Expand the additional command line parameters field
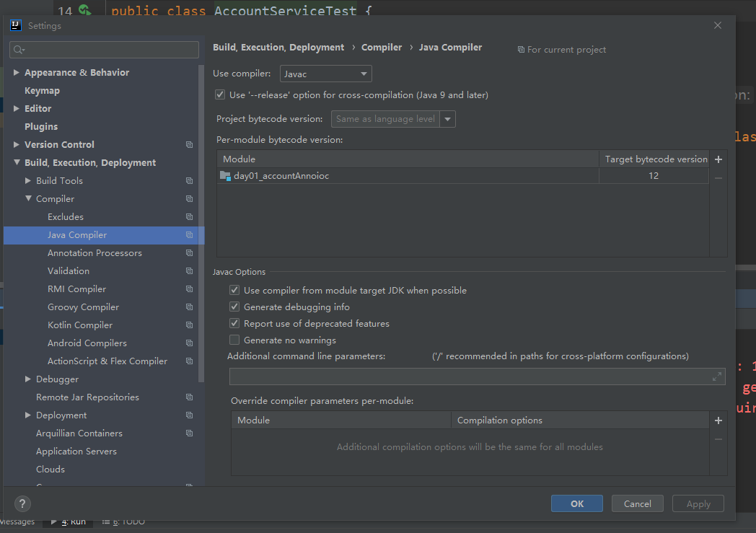756x533 pixels. [717, 376]
